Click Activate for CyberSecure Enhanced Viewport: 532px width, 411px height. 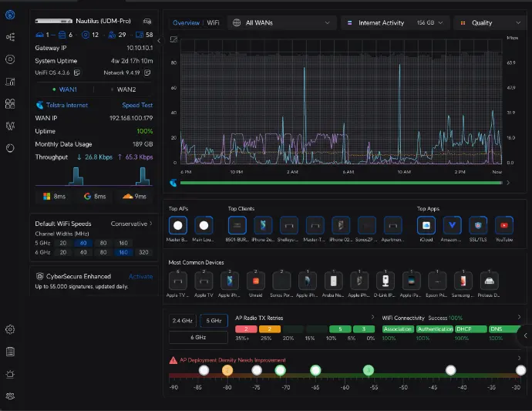click(x=140, y=276)
